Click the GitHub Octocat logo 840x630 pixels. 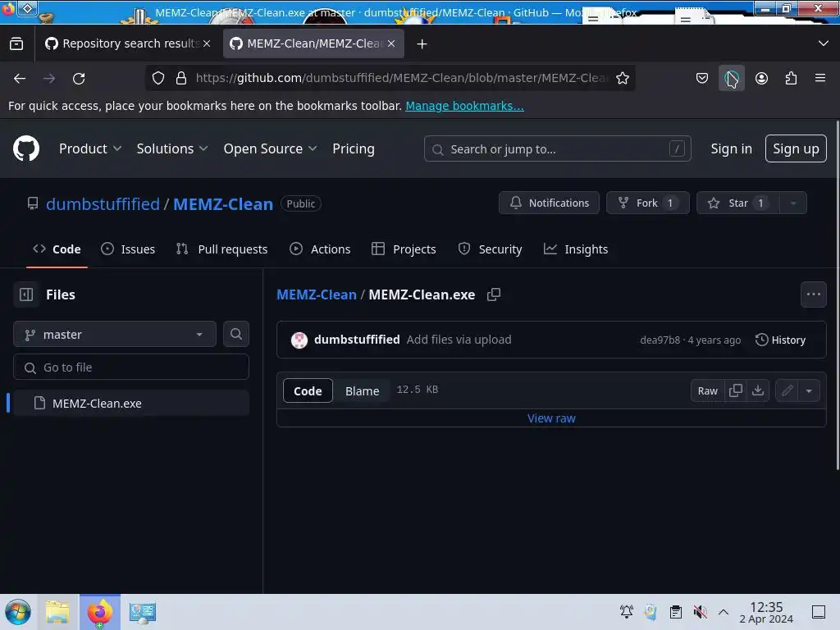[x=26, y=148]
